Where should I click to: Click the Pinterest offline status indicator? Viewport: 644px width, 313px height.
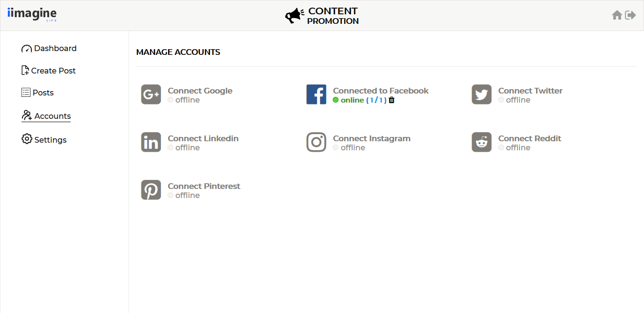(184, 196)
